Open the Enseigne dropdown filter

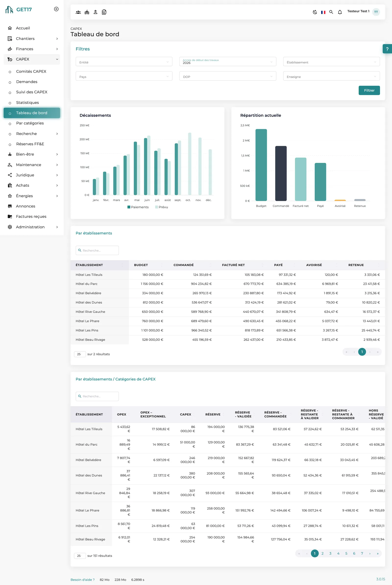pyautogui.click(x=331, y=76)
